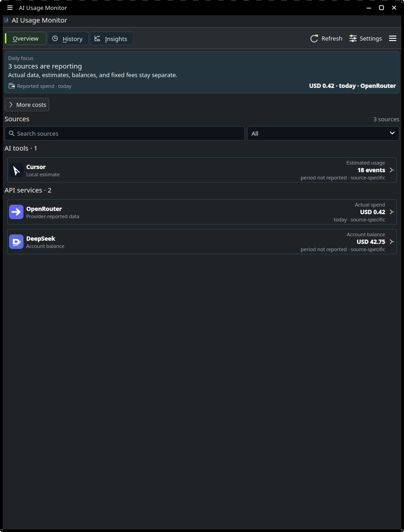
Task: Click the search magnifier icon
Action: [x=12, y=133]
